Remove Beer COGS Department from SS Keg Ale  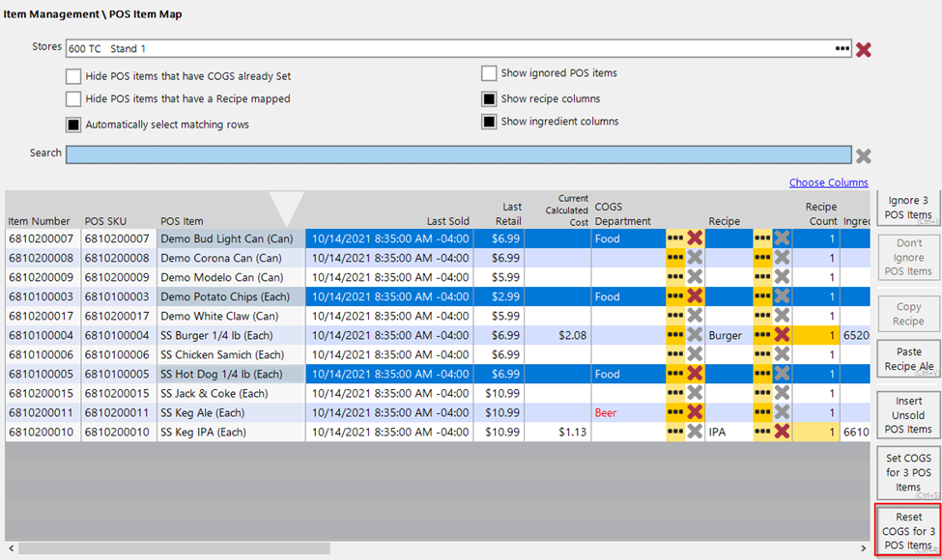695,412
